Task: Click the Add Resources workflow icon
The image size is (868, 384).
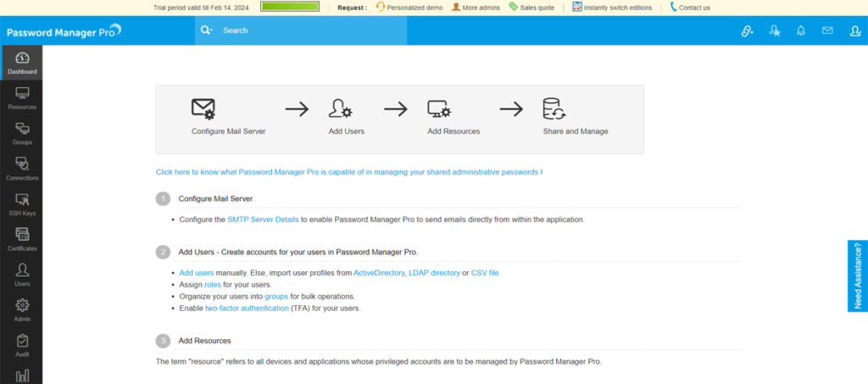Action: (439, 109)
